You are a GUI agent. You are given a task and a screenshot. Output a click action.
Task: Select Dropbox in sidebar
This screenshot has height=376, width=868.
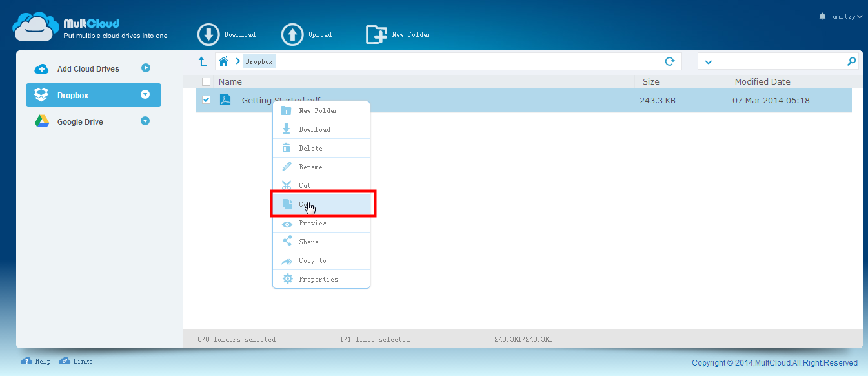pos(94,95)
